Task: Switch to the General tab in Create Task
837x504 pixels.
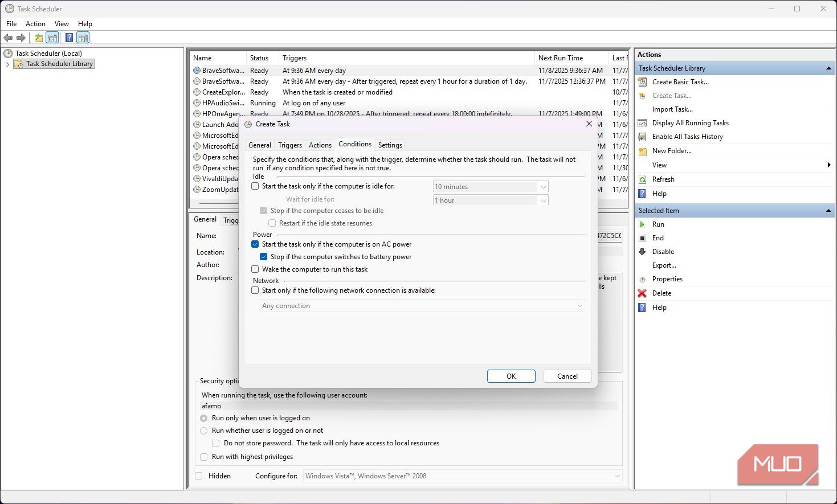Action: point(260,145)
